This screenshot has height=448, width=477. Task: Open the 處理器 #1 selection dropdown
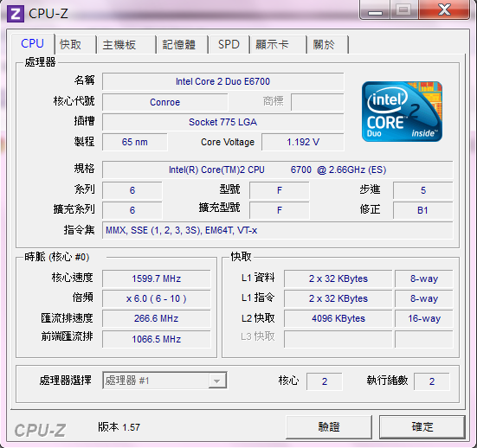pos(164,381)
